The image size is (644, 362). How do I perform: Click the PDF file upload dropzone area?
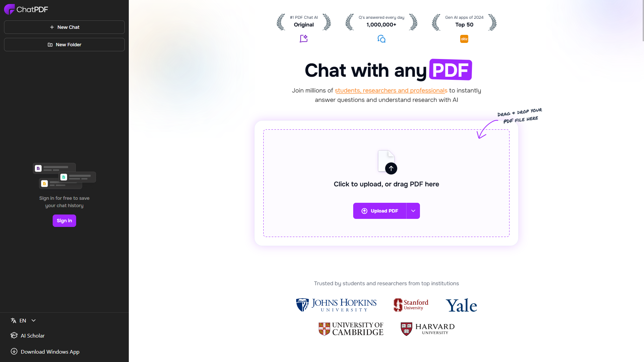pos(386,183)
